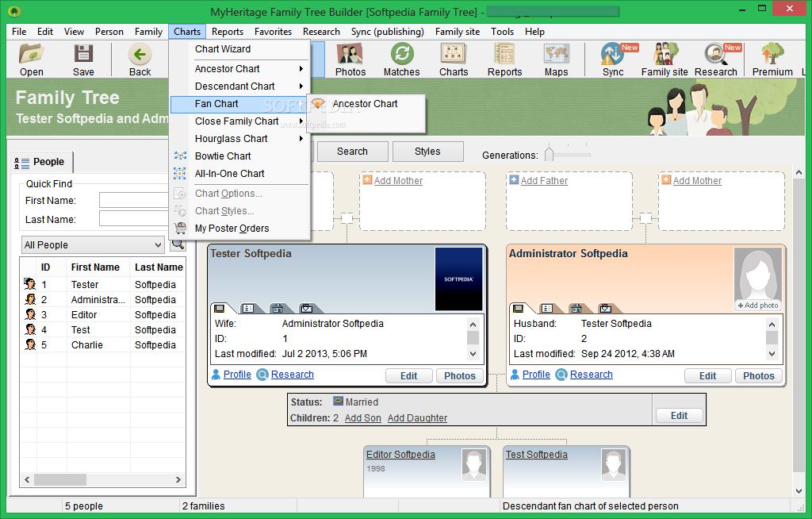
Task: Start Sync from the toolbar
Action: pyautogui.click(x=613, y=60)
